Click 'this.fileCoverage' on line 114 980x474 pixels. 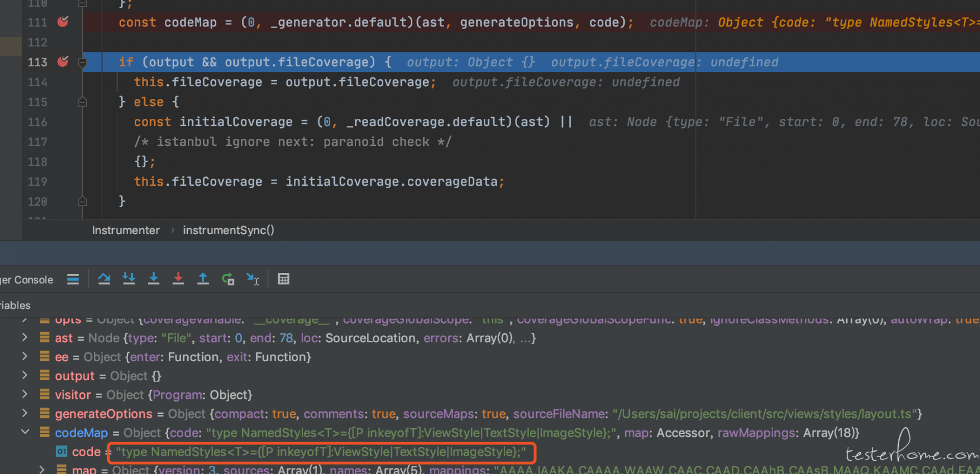pos(198,82)
